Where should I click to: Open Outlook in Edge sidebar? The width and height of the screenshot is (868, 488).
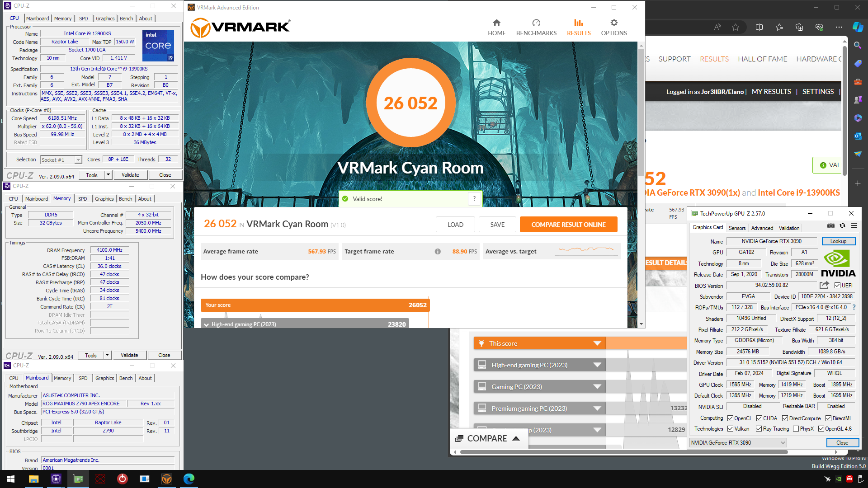[x=858, y=136]
